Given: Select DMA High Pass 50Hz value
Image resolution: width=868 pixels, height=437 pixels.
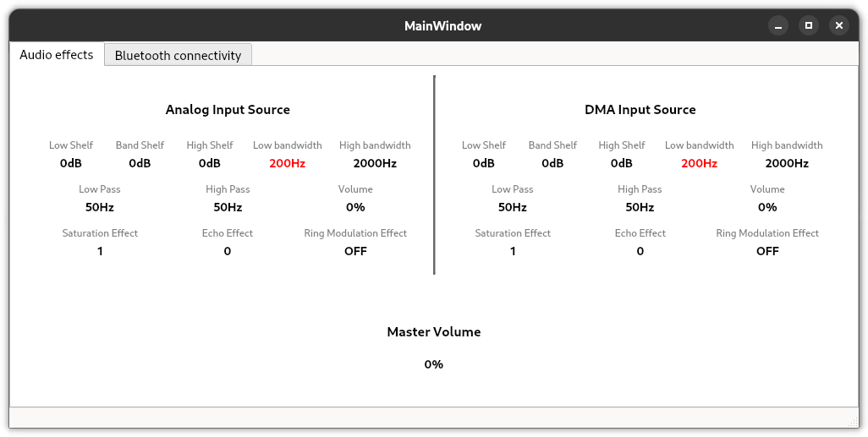Looking at the screenshot, I should click(640, 207).
